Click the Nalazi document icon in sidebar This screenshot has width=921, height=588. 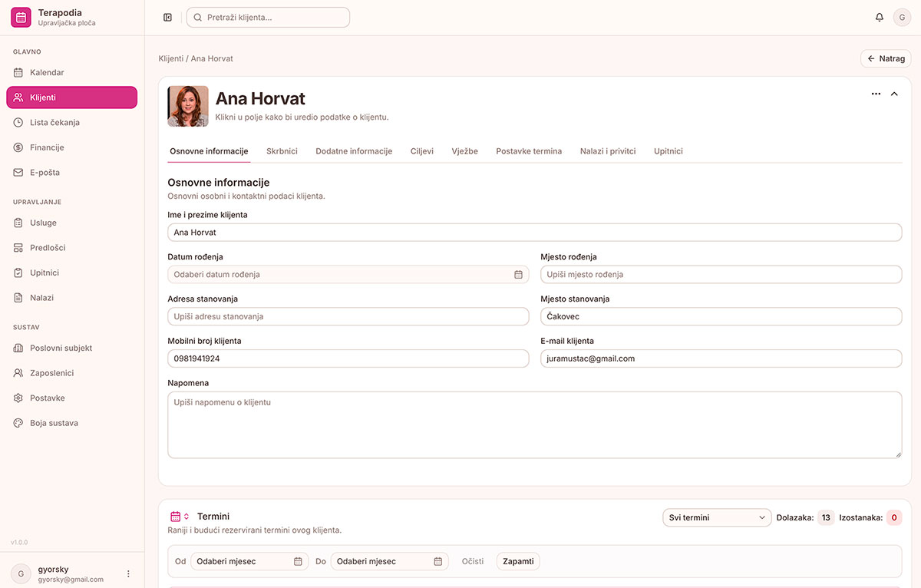tap(18, 298)
